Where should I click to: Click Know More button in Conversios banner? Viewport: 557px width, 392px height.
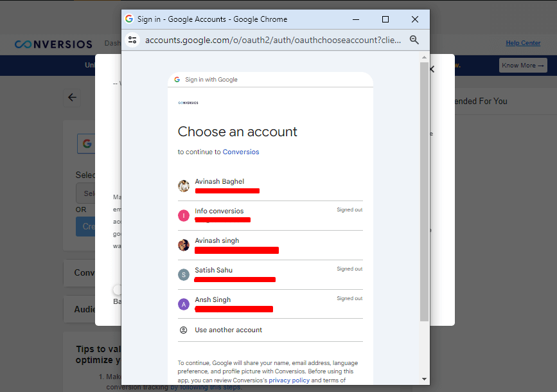[523, 66]
